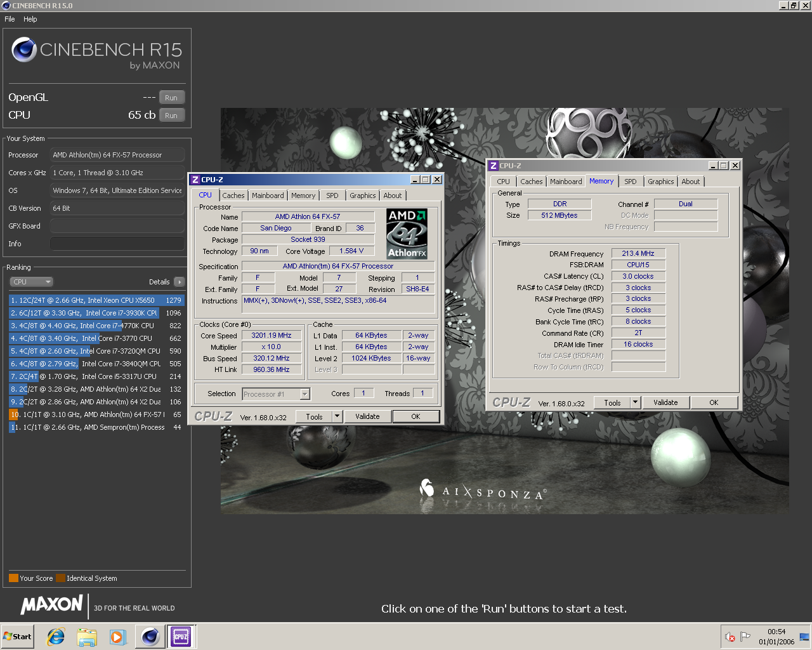This screenshot has width=812, height=650.
Task: Open the File menu
Action: pos(10,19)
